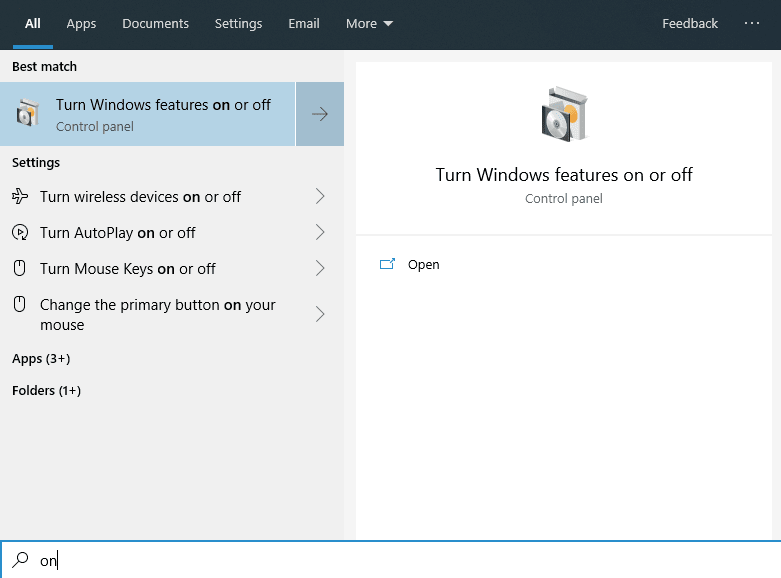Open Turn Windows features on or off result

pyautogui.click(x=147, y=114)
